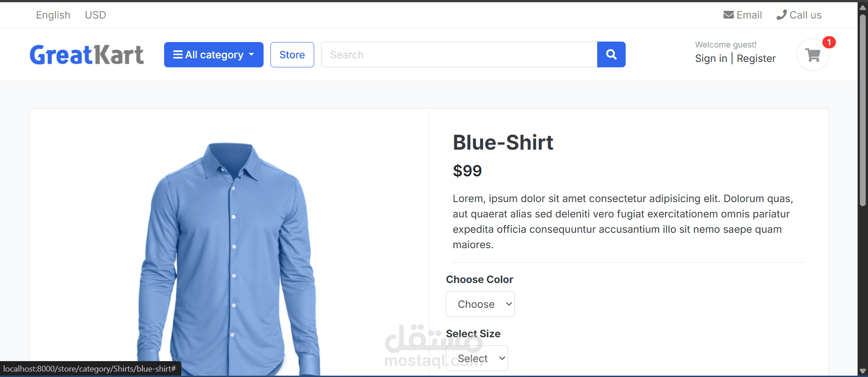Viewport: 868px width, 377px height.
Task: Go to the Store page
Action: pyautogui.click(x=292, y=55)
